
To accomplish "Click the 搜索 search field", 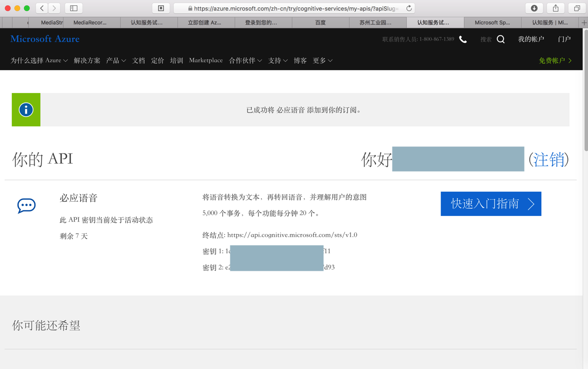I will (486, 40).
